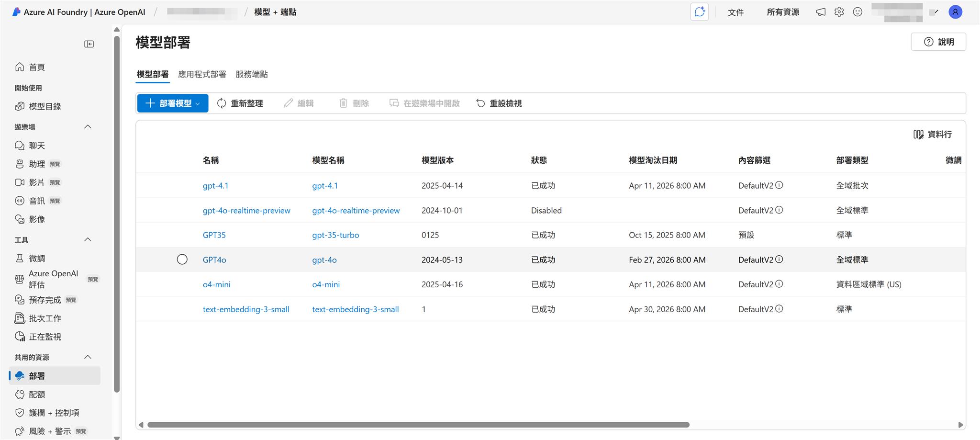Show DefaultV2 info icon for gpt-4.1 row

point(779,185)
